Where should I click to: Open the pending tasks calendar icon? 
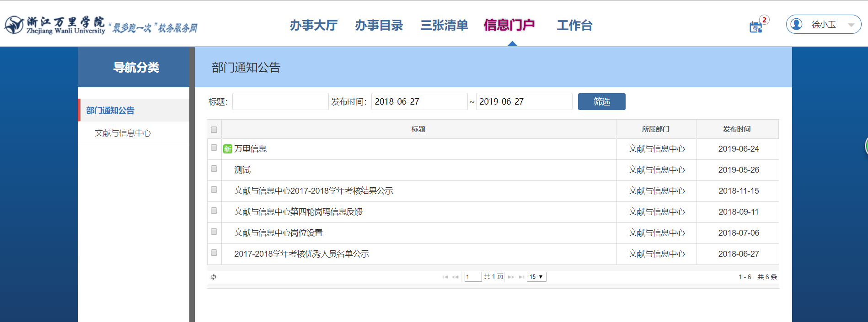(756, 27)
